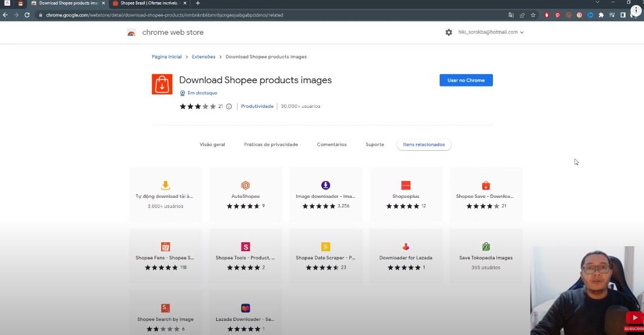The image size is (644, 335).
Task: Open the Chrome Web Store logo
Action: point(131,32)
